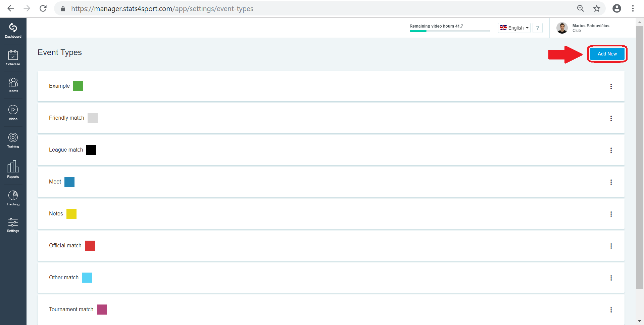Open Settings in the sidebar
Image resolution: width=644 pixels, height=325 pixels.
pos(13,225)
